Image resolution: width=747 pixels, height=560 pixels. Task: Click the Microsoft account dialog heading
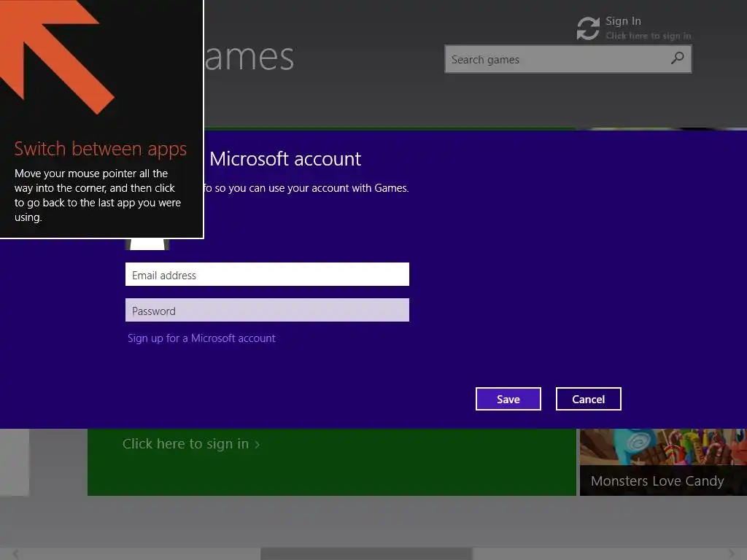tap(285, 159)
